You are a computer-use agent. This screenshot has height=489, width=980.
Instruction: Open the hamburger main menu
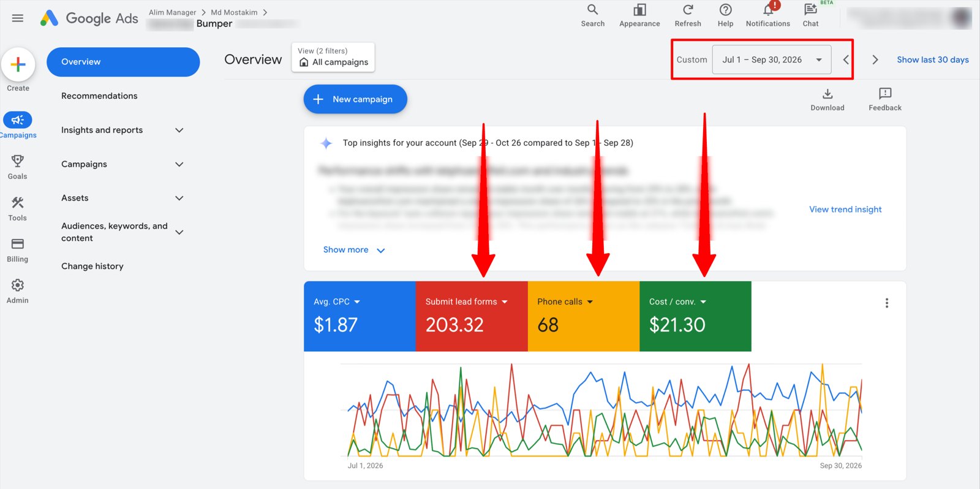(18, 18)
